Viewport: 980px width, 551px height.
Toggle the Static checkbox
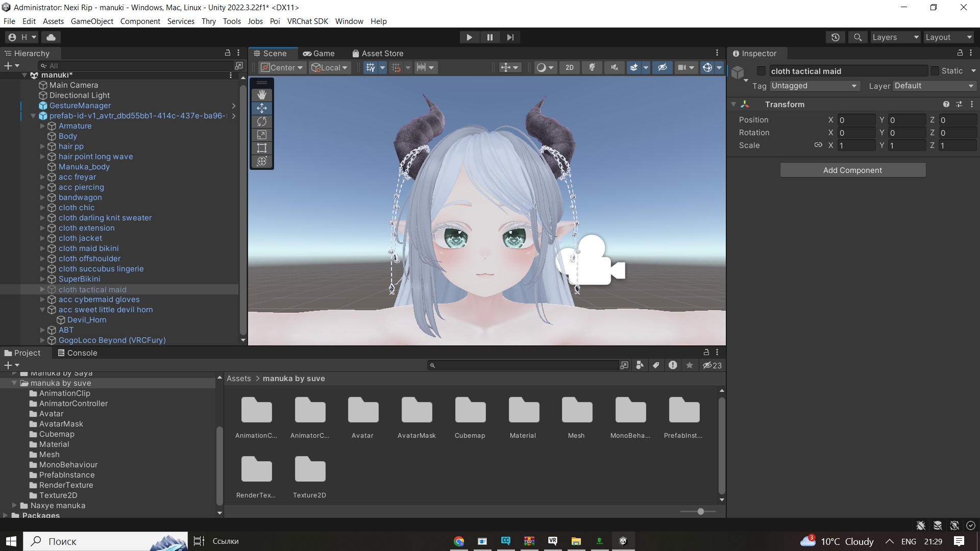point(935,71)
